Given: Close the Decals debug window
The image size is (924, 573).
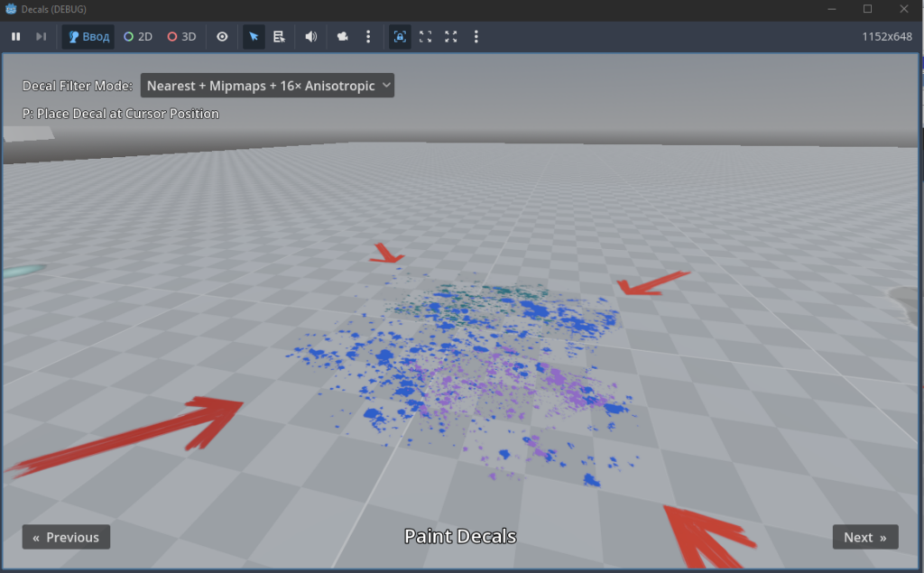Looking at the screenshot, I should [x=904, y=9].
